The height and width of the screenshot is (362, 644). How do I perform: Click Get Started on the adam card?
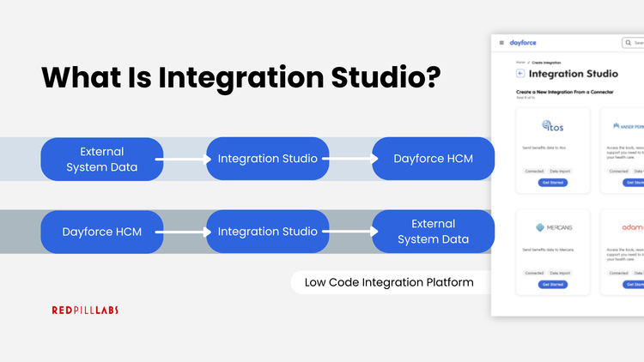[x=634, y=285]
